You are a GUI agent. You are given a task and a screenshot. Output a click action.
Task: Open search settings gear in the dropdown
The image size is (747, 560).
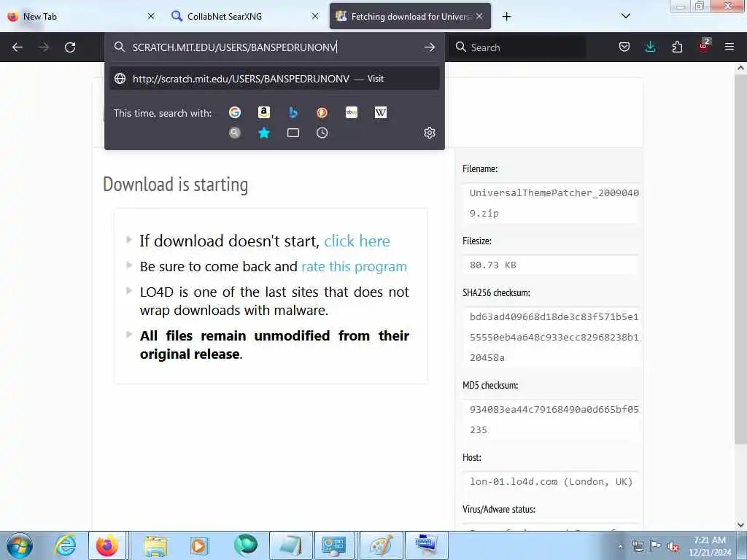pos(429,133)
